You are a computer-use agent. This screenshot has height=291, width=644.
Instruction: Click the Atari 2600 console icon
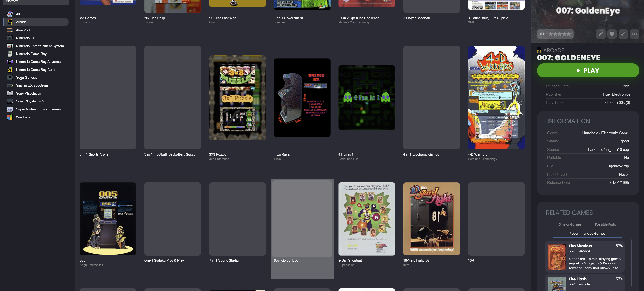tap(10, 30)
